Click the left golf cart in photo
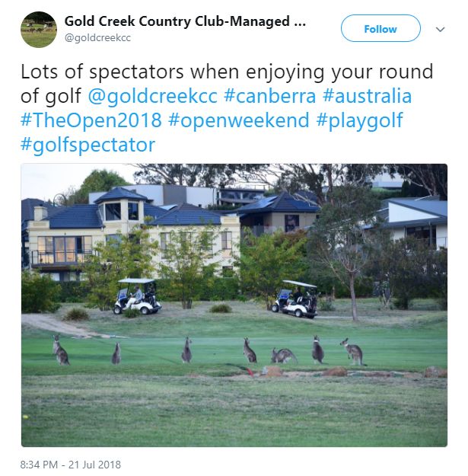Screen dimensions: 468x476 tap(137, 296)
